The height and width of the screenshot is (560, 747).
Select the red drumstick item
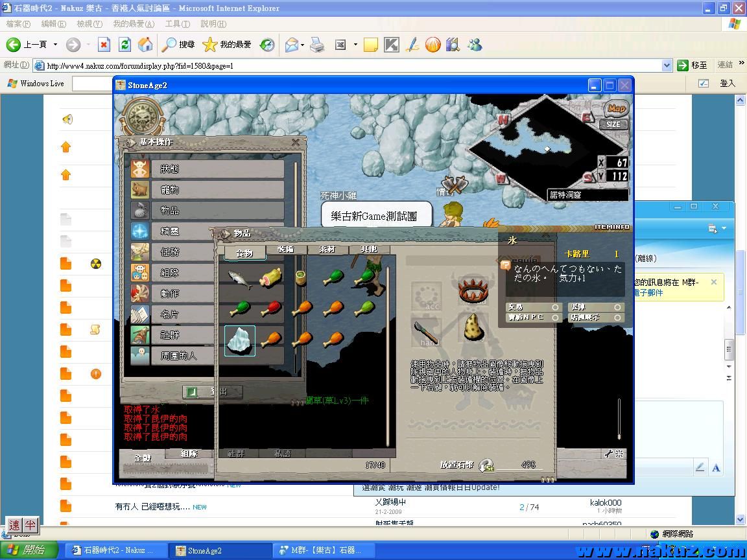click(270, 309)
